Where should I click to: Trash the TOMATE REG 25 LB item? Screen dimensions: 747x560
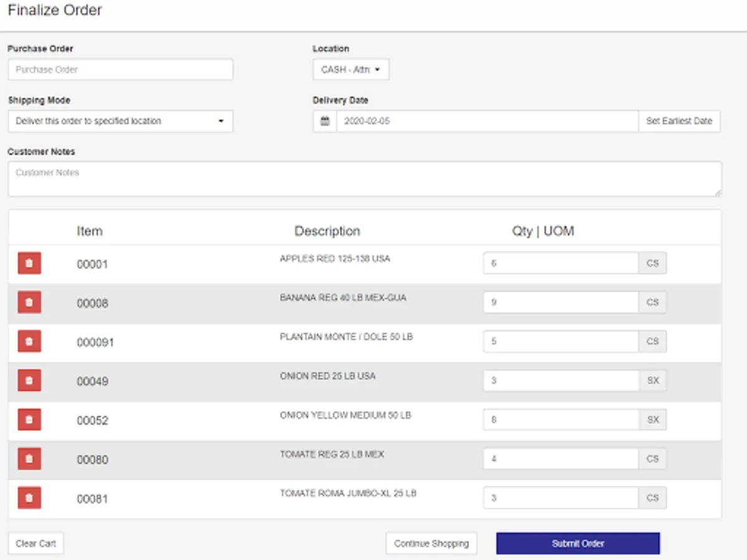point(29,459)
